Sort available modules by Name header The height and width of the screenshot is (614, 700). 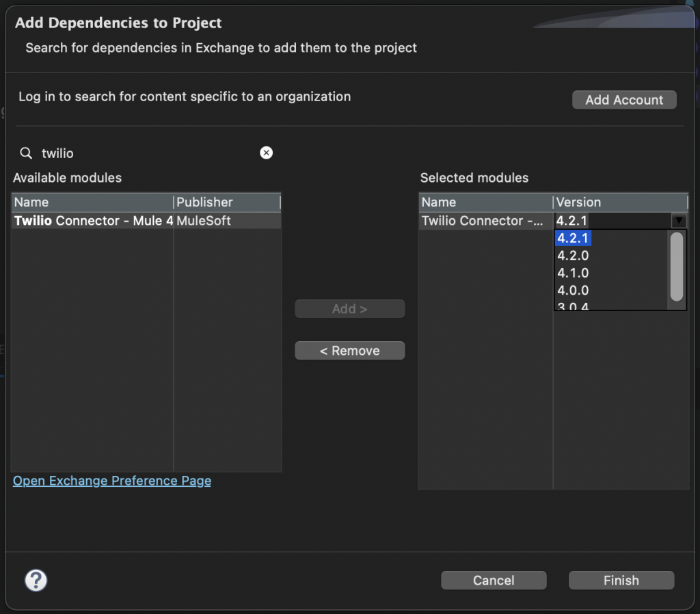tap(92, 202)
